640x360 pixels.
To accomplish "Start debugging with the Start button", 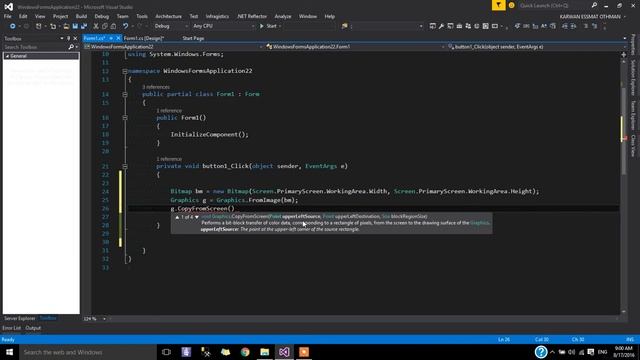I will tap(270, 26).
